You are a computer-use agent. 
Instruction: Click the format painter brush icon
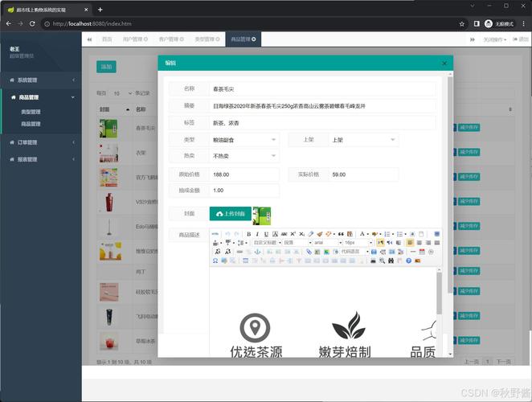[x=319, y=234]
